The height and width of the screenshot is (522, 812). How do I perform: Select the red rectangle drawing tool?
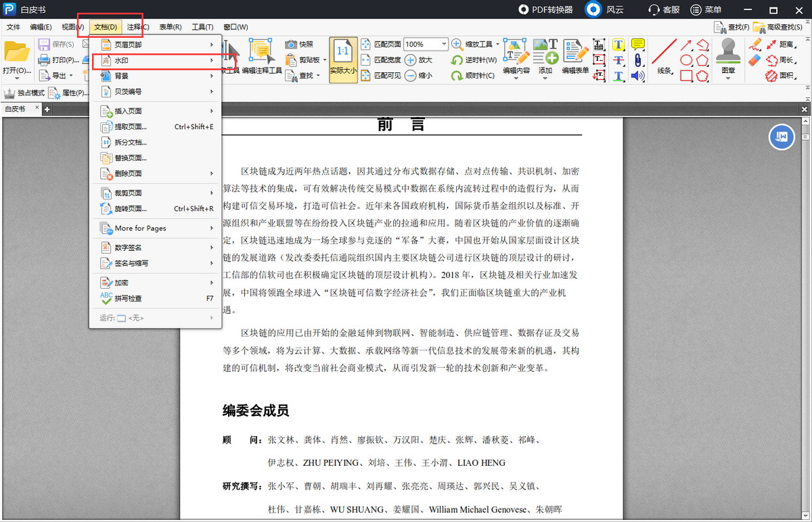(686, 76)
